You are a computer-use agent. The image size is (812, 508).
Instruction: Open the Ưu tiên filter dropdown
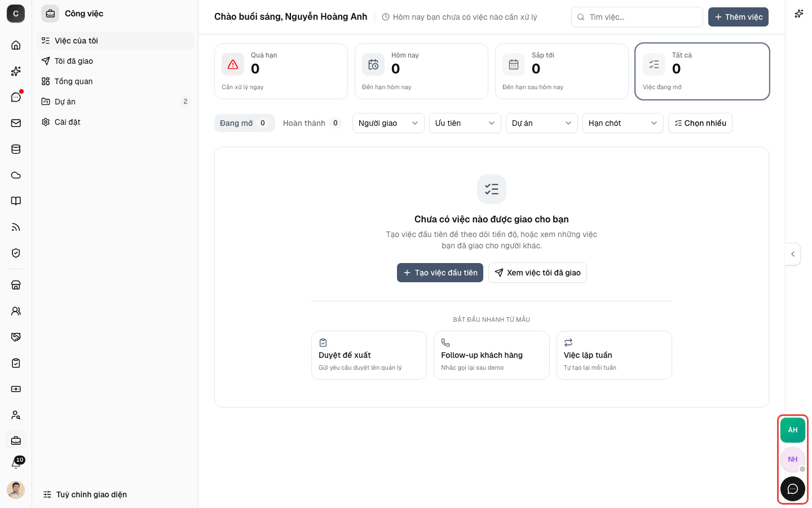point(465,123)
